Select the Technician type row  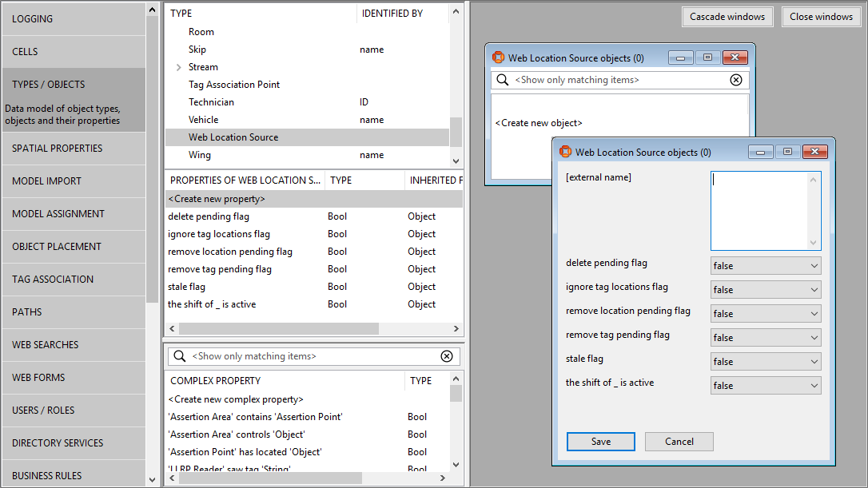307,101
